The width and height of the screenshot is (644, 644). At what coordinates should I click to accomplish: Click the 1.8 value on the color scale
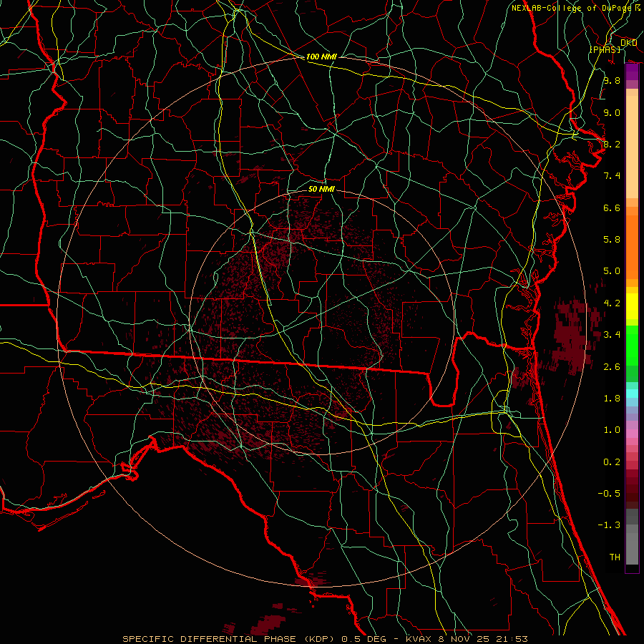click(x=612, y=399)
